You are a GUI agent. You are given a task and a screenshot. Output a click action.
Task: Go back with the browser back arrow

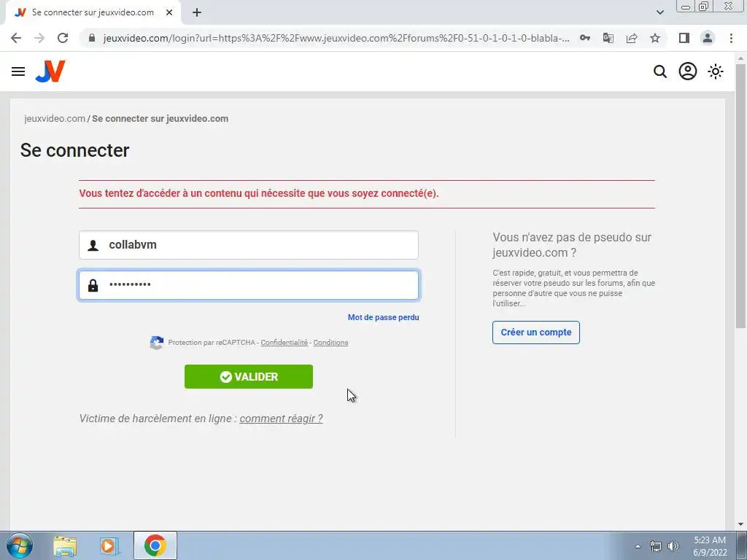(x=16, y=38)
